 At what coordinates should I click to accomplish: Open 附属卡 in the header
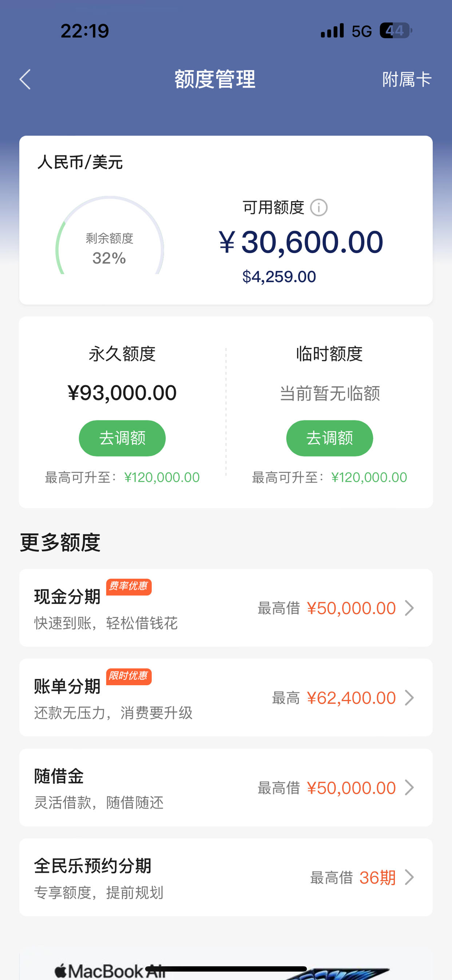coord(407,79)
